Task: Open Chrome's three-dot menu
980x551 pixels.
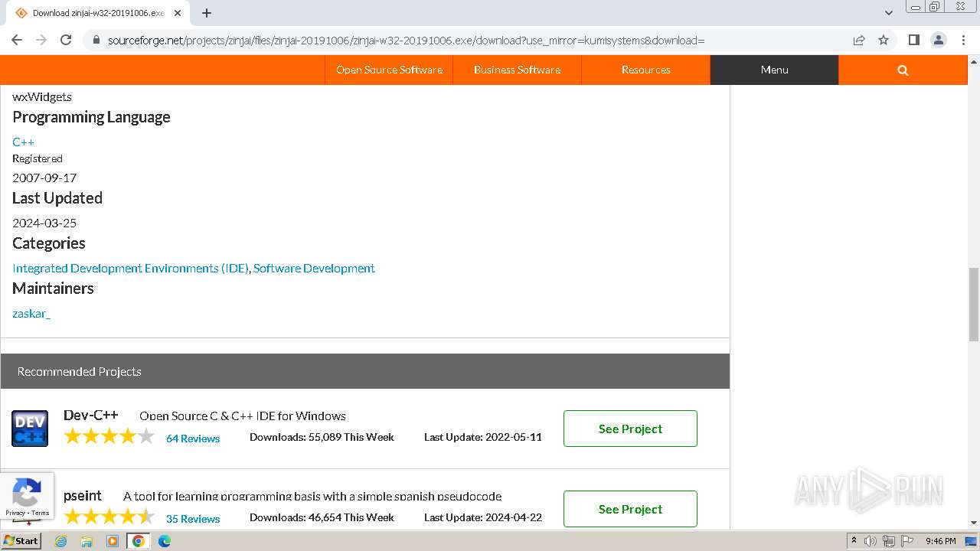Action: pos(962,40)
